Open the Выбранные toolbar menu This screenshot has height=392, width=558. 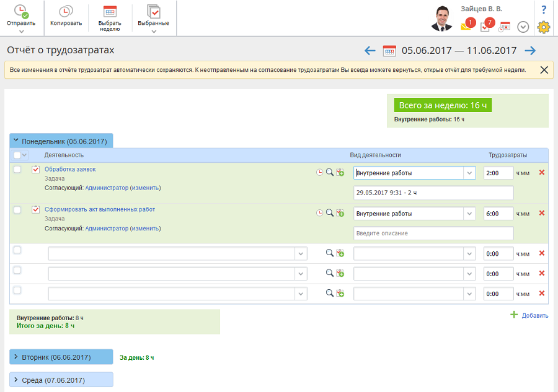click(153, 12)
